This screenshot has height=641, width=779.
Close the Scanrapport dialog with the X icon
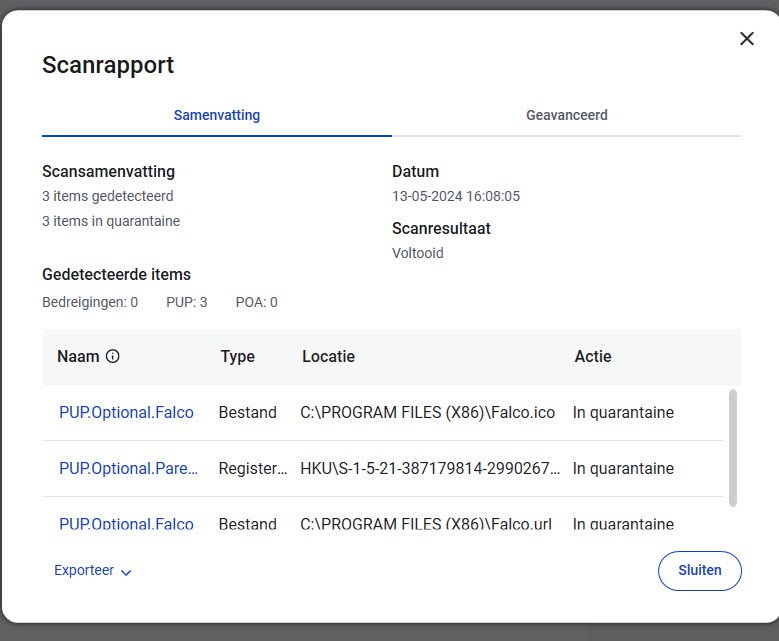pyautogui.click(x=746, y=39)
